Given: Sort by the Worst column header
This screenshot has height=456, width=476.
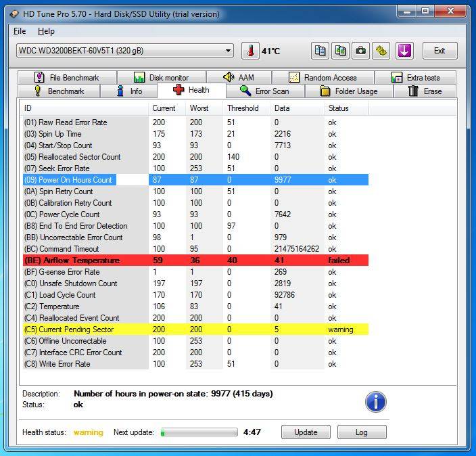Looking at the screenshot, I should pos(204,108).
